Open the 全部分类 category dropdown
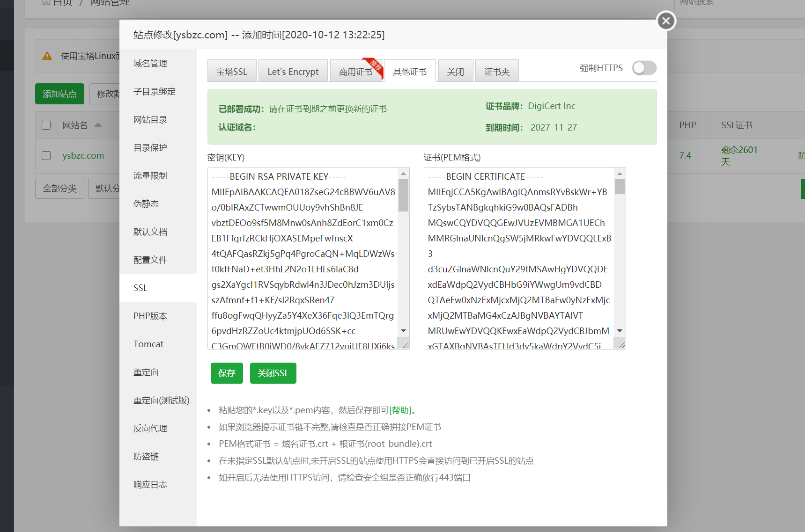Viewport: 805px width, 532px height. [x=59, y=189]
